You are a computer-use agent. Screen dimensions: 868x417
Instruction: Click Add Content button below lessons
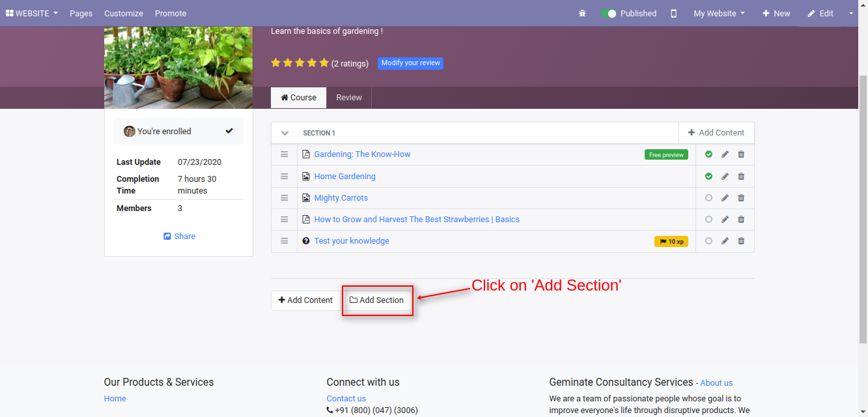[305, 300]
